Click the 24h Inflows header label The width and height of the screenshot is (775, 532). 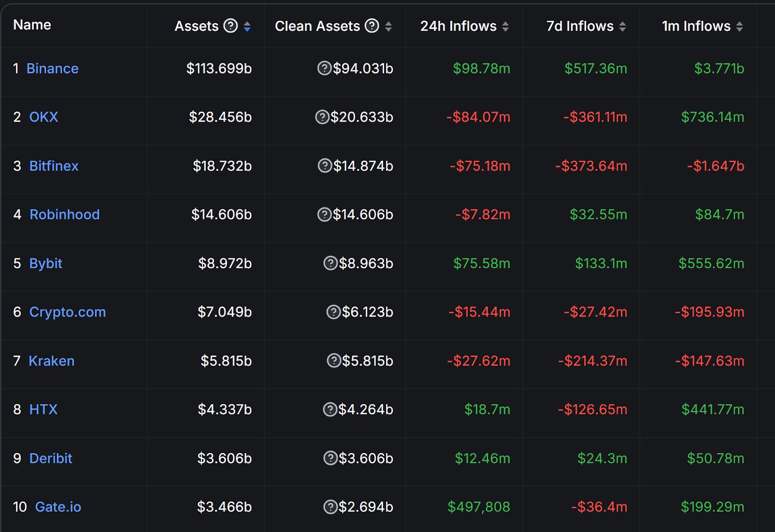point(458,26)
